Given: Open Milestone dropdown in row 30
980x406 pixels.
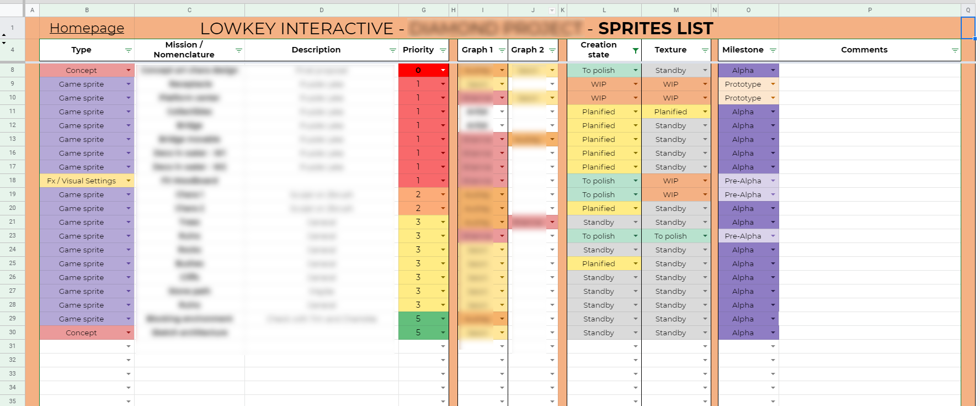Looking at the screenshot, I should pyautogui.click(x=773, y=333).
